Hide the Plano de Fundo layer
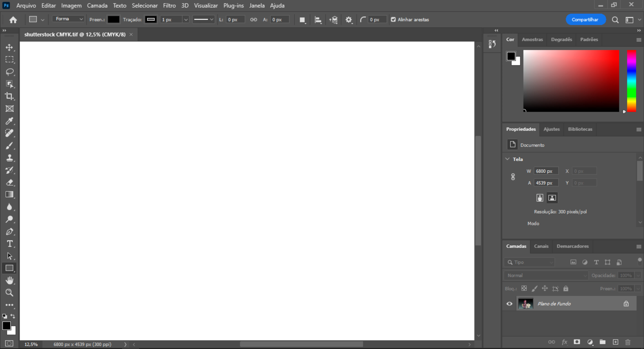The image size is (644, 349). [509, 304]
